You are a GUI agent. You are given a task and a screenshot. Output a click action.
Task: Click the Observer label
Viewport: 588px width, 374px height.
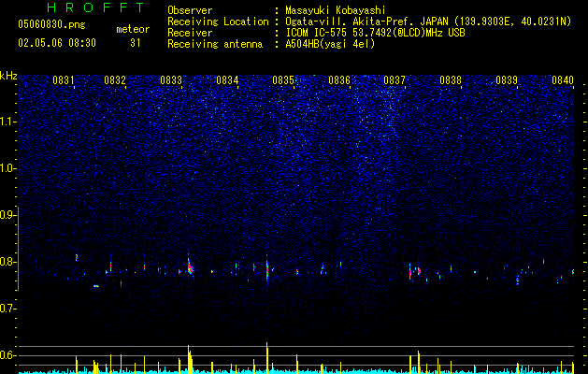tap(190, 10)
